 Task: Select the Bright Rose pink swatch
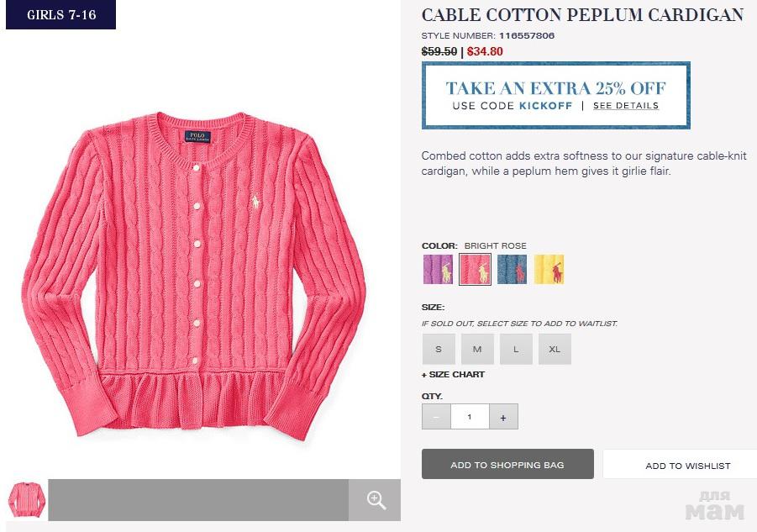click(x=475, y=270)
